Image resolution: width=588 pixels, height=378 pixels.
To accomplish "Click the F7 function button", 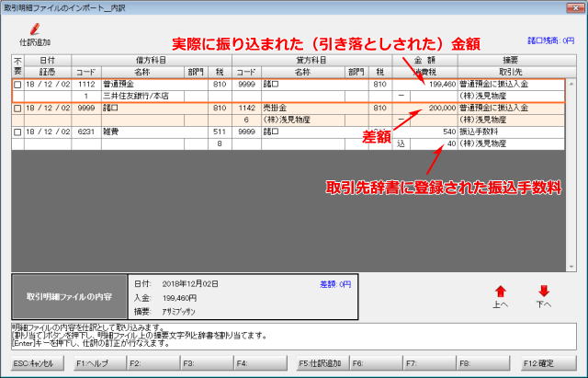I will click(430, 363).
